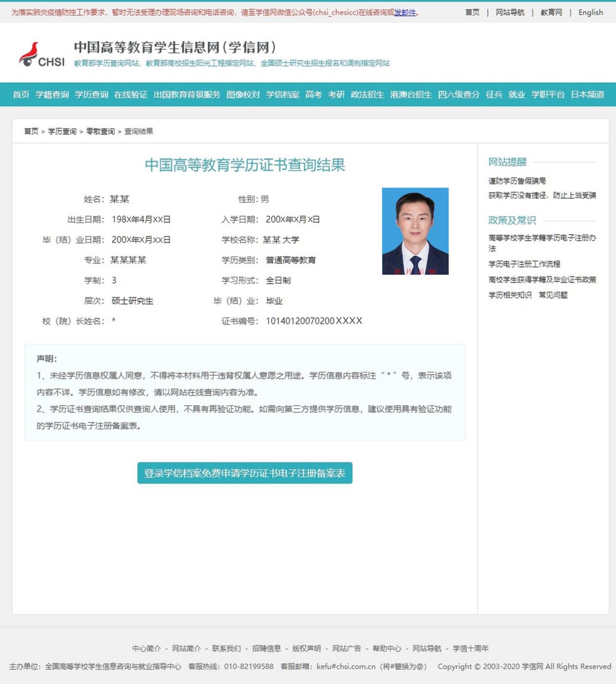Screen dimensions: 616x684
Task: Click 帮助中心 in the footer
Action: click(387, 648)
